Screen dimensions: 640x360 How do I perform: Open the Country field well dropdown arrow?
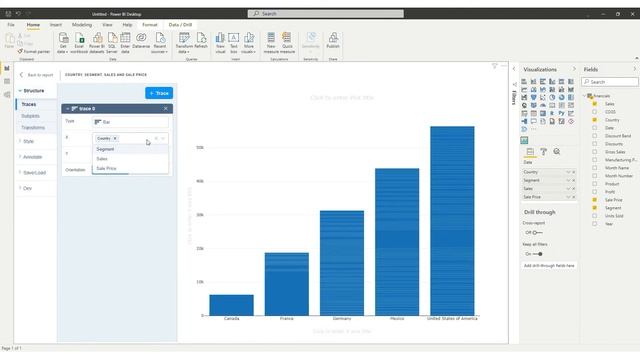pos(568,172)
